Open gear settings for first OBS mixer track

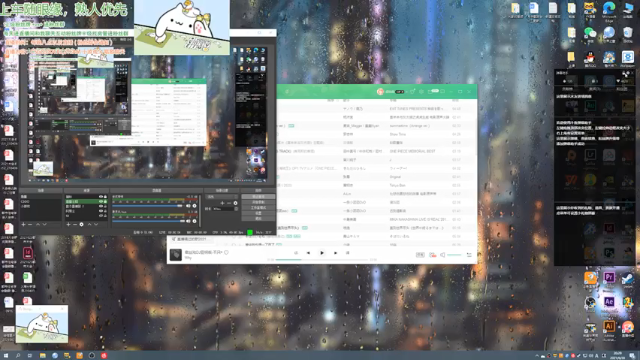(x=194, y=206)
